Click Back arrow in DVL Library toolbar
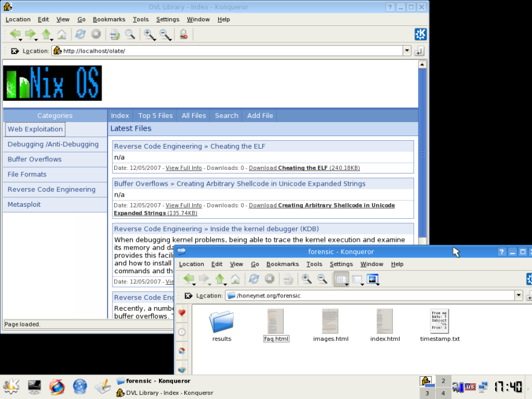The width and height of the screenshot is (532, 399). point(15,34)
